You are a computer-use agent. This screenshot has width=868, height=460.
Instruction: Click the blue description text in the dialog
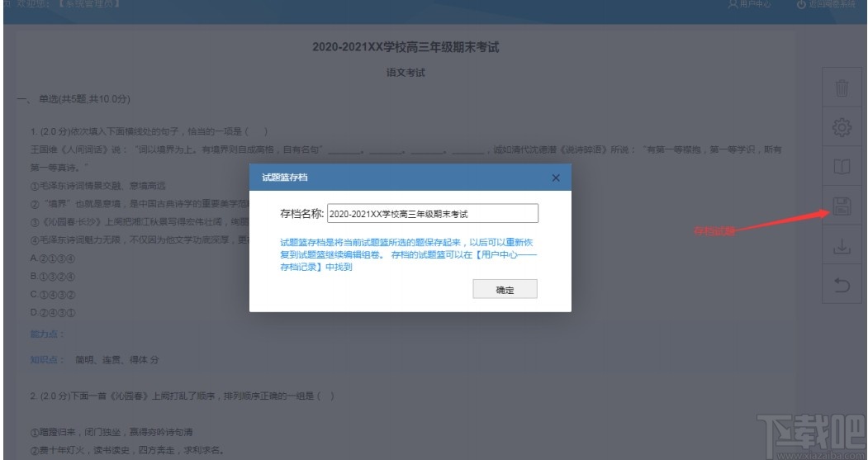click(x=409, y=254)
